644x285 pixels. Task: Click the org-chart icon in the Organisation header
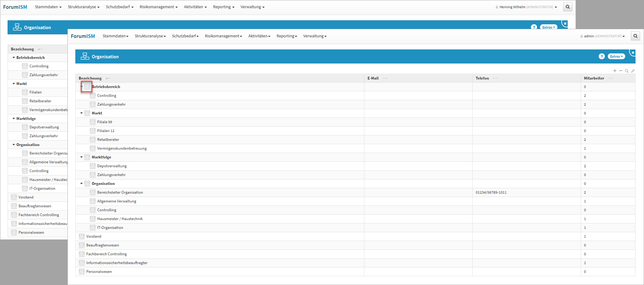[85, 56]
